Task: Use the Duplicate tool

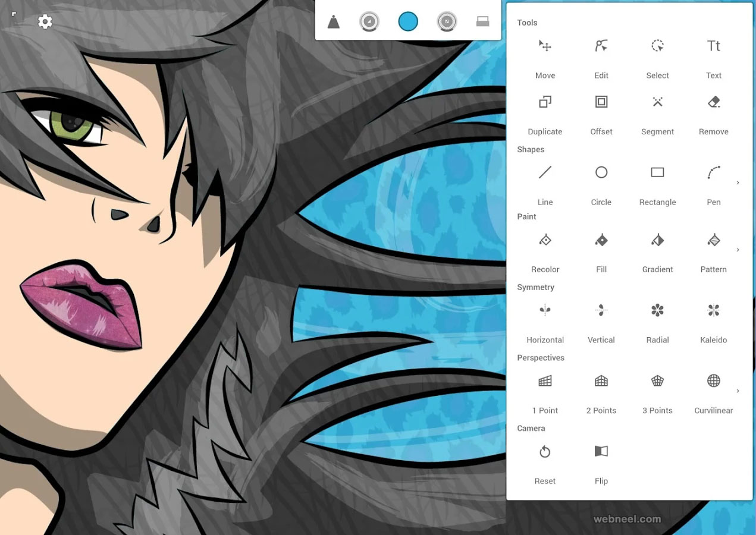Action: coord(545,102)
